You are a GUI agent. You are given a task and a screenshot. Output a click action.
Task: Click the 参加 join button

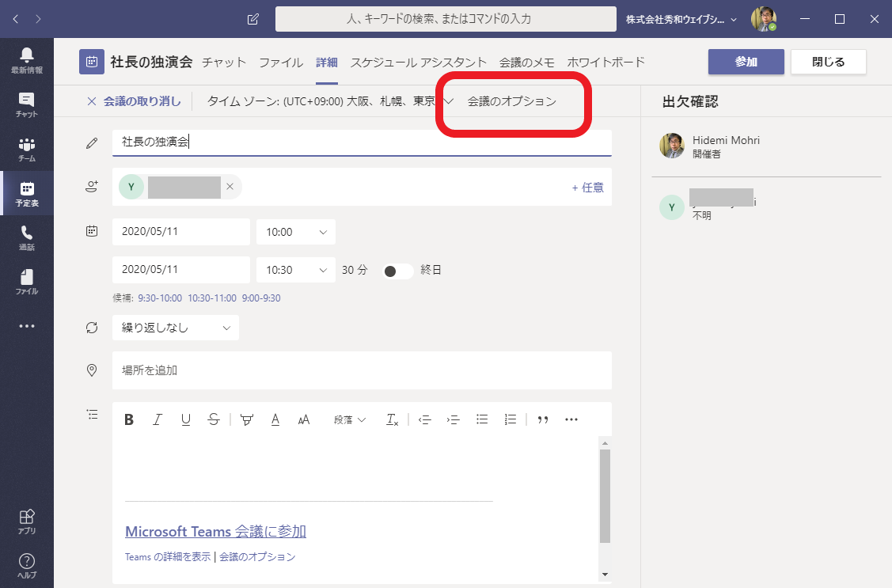pyautogui.click(x=746, y=62)
